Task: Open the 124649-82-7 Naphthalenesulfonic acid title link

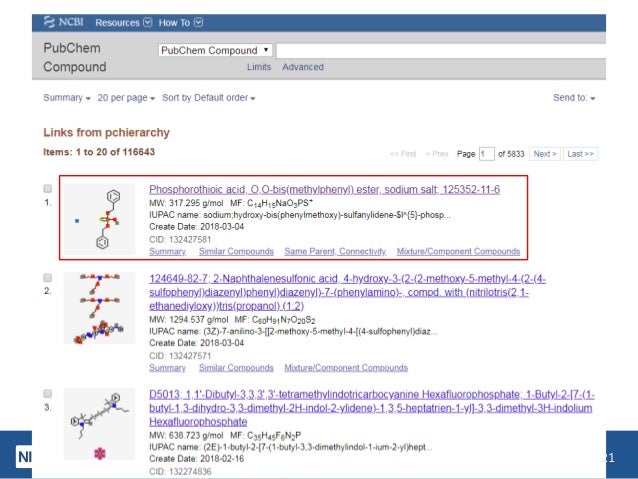Action: click(347, 292)
